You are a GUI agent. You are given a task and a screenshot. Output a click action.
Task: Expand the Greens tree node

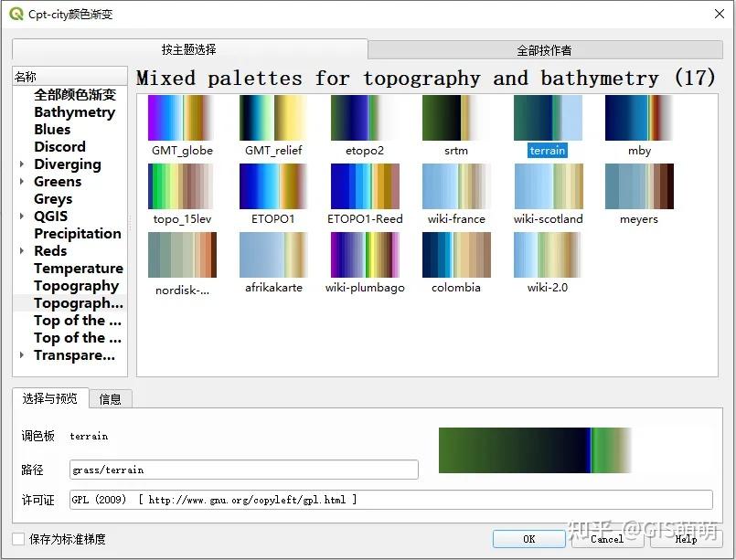(x=22, y=182)
